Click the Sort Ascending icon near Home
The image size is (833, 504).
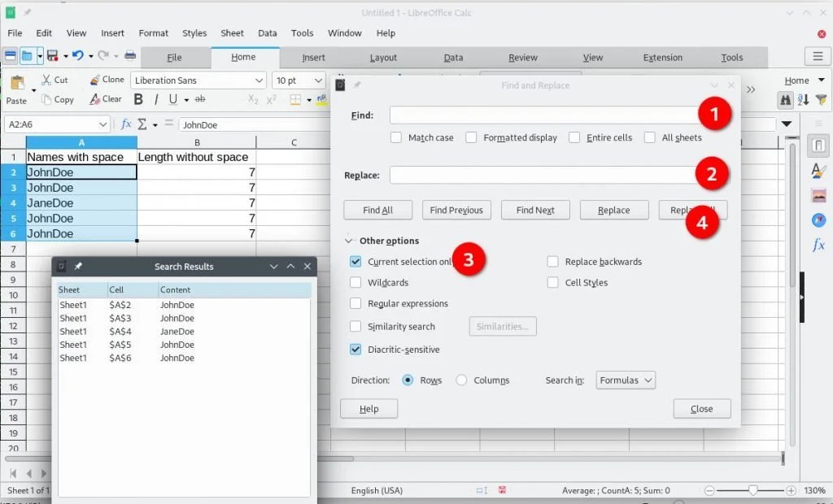804,99
